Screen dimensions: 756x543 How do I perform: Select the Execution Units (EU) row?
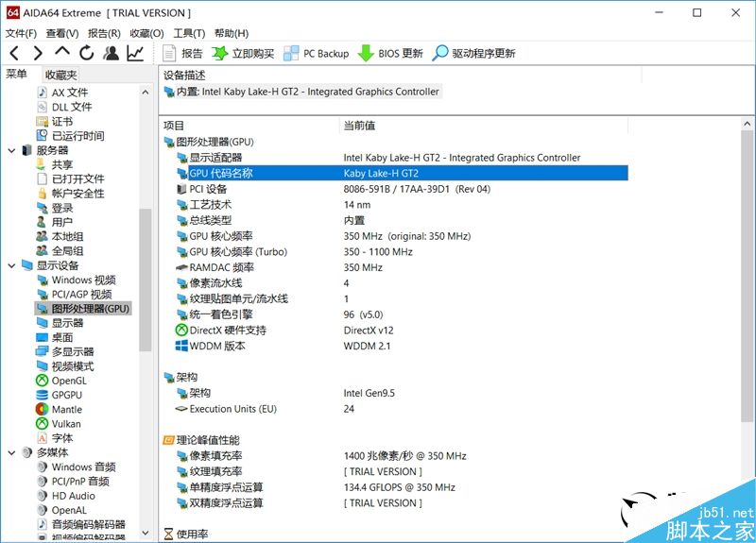(402, 409)
